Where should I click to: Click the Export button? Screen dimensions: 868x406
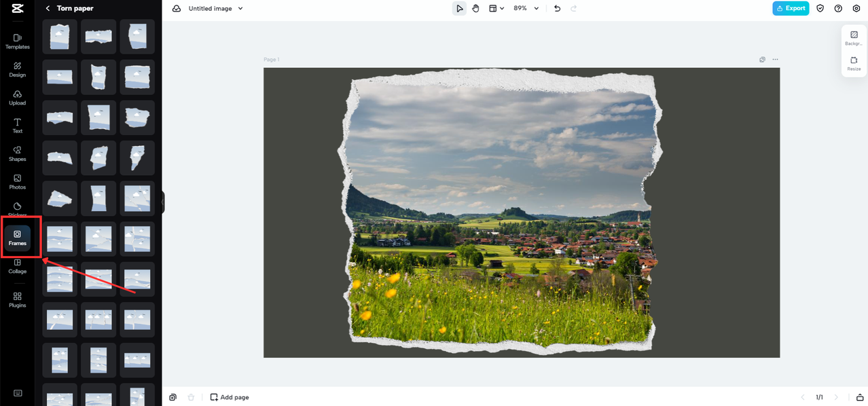tap(791, 8)
